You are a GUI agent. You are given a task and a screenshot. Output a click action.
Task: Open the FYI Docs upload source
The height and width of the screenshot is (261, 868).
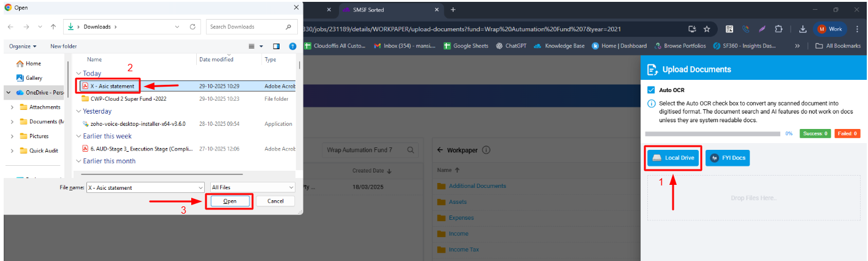pyautogui.click(x=728, y=158)
